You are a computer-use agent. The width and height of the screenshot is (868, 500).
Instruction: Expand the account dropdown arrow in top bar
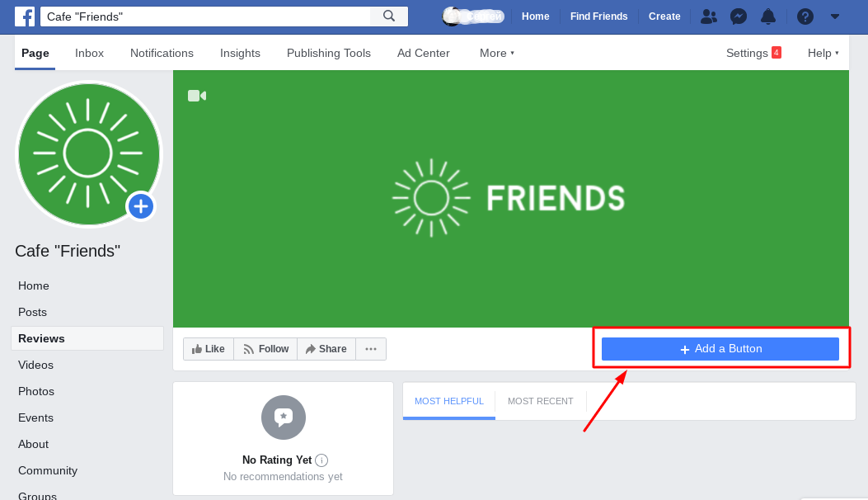pos(835,17)
